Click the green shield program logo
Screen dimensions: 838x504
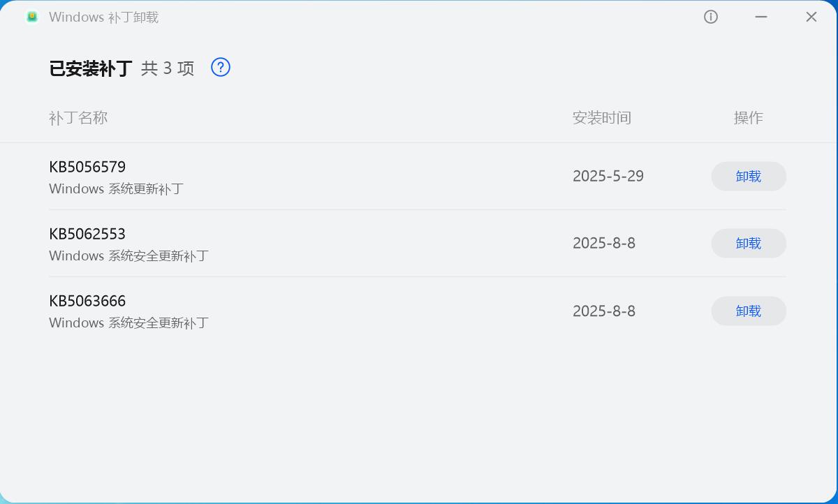coord(32,17)
